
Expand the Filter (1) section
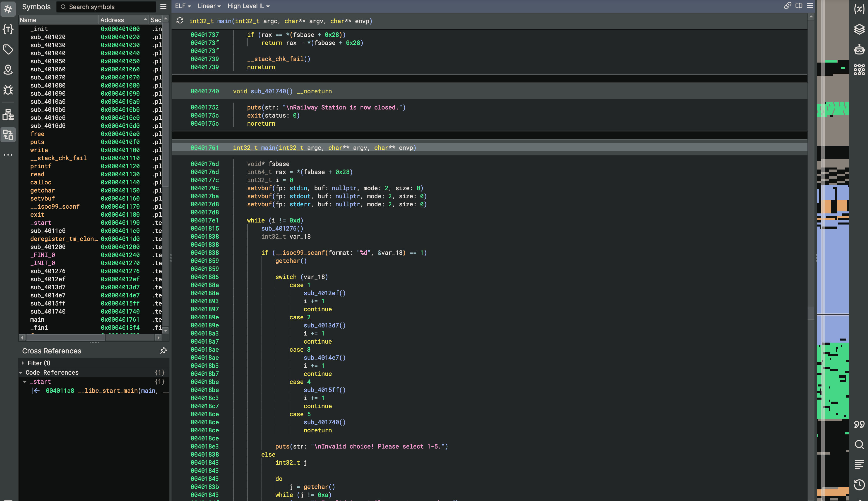click(x=23, y=363)
